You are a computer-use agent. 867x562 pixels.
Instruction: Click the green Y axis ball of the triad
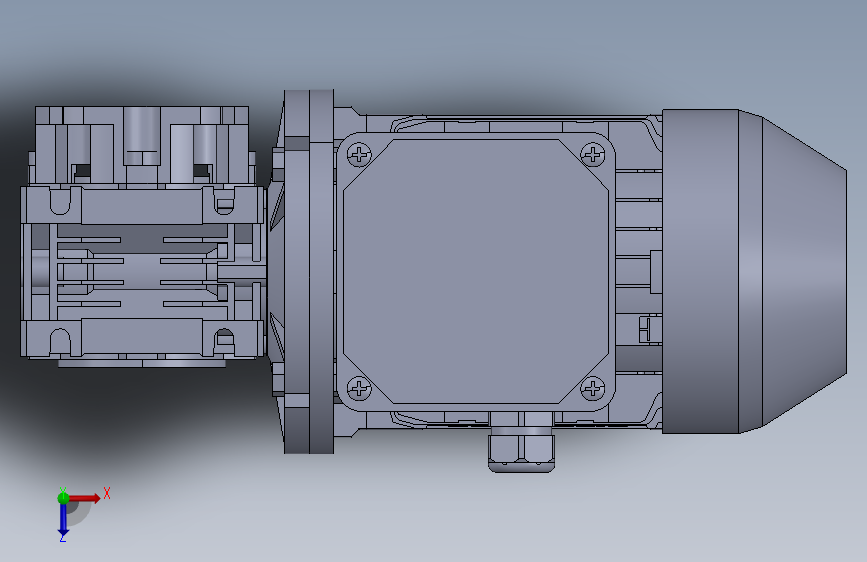(63, 498)
